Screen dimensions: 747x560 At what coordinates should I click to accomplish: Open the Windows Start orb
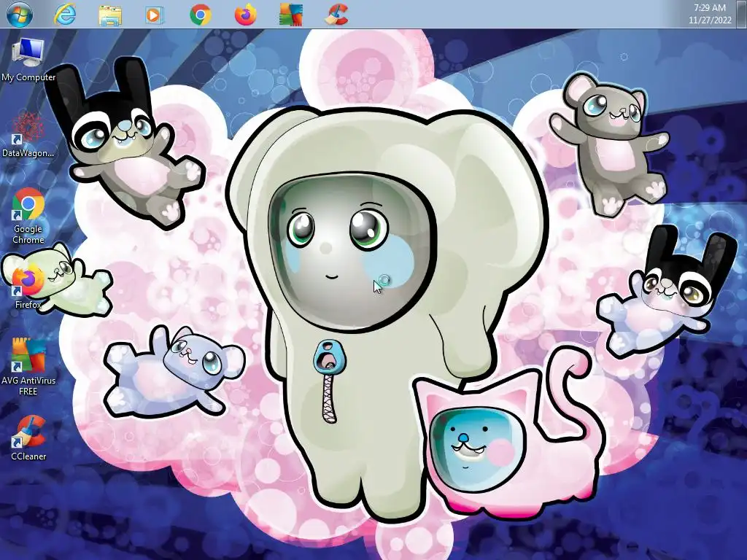click(x=19, y=15)
